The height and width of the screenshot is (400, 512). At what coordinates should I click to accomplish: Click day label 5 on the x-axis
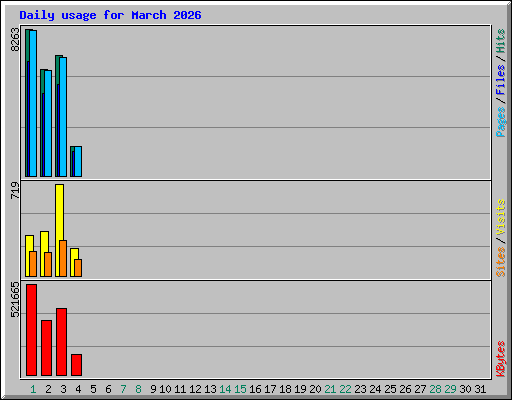point(93,389)
